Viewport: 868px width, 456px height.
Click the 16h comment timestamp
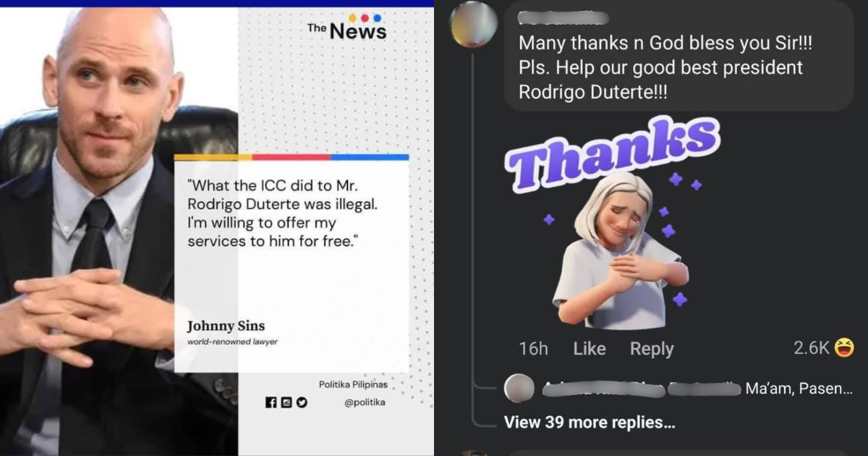pos(533,349)
